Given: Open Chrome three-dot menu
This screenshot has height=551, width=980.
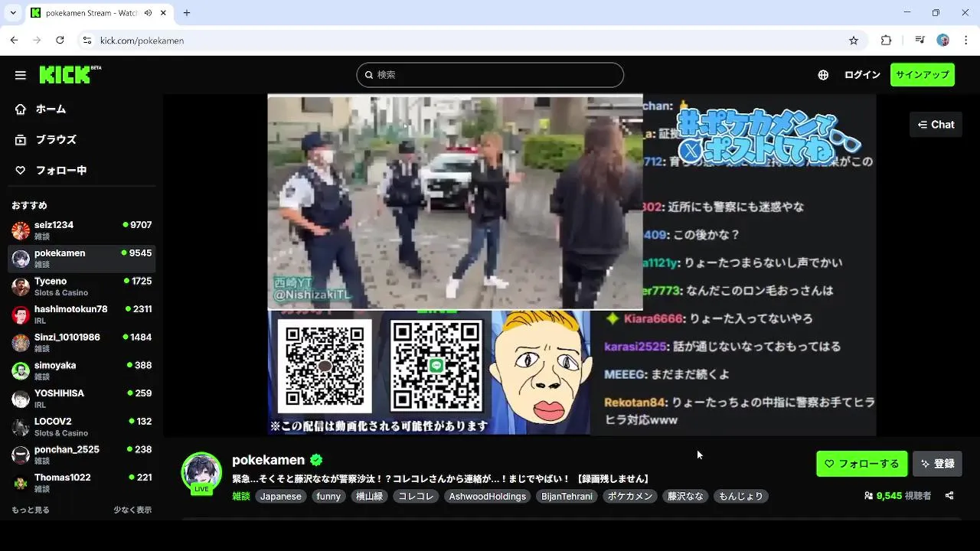Looking at the screenshot, I should pyautogui.click(x=965, y=41).
